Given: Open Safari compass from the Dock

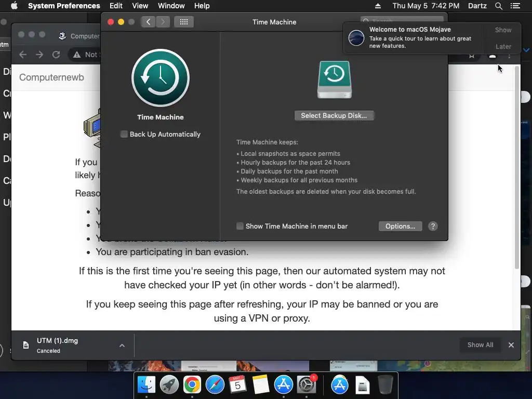Looking at the screenshot, I should [215, 385].
